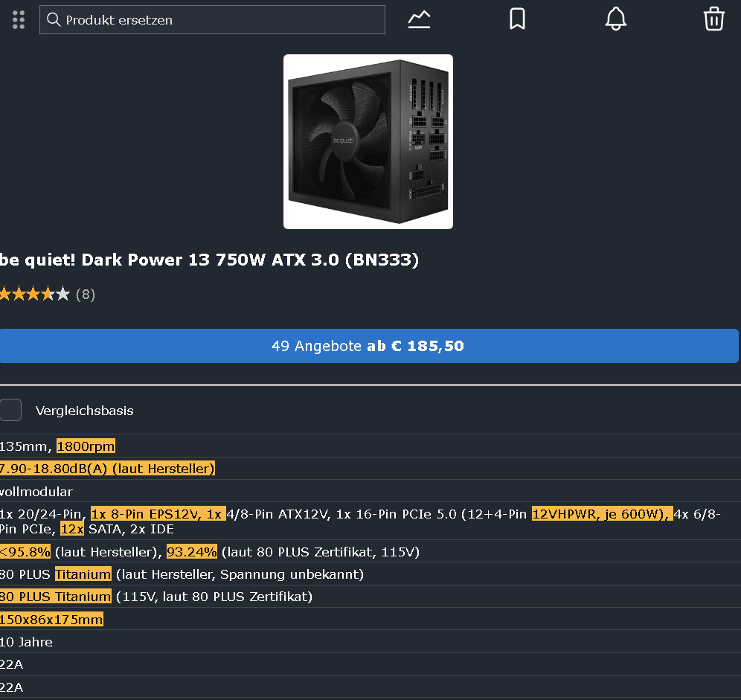The height and width of the screenshot is (700, 741).
Task: Click the drag handle grid icon
Action: [19, 20]
